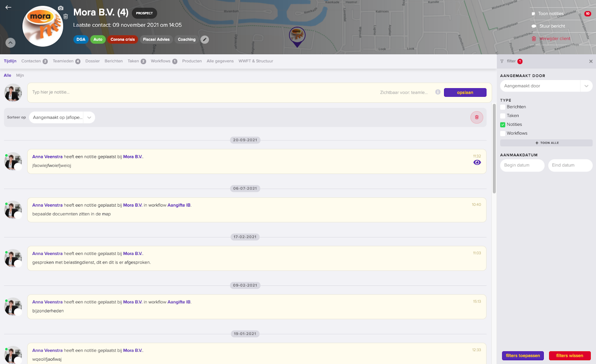Image resolution: width=596 pixels, height=364 pixels.
Task: Click the Stuur bericht option
Action: (552, 26)
